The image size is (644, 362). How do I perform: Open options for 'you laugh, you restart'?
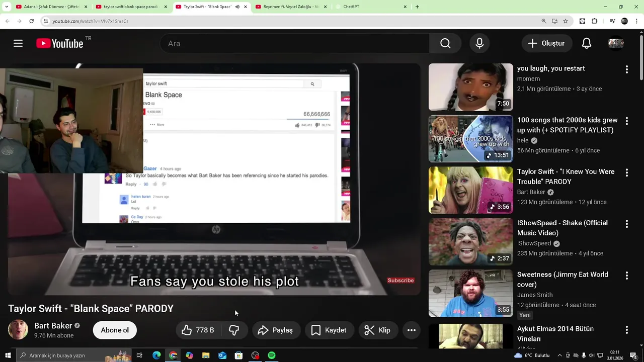(x=626, y=69)
